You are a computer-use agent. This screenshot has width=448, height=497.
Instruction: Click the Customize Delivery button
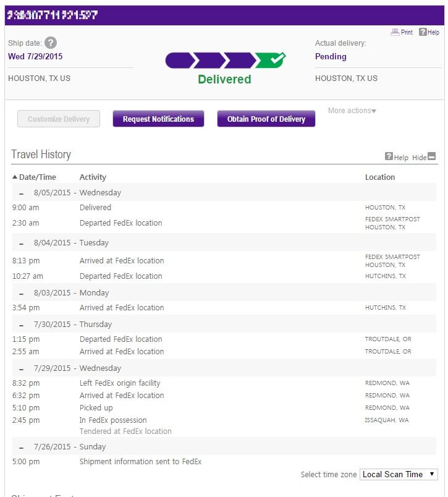coord(59,119)
